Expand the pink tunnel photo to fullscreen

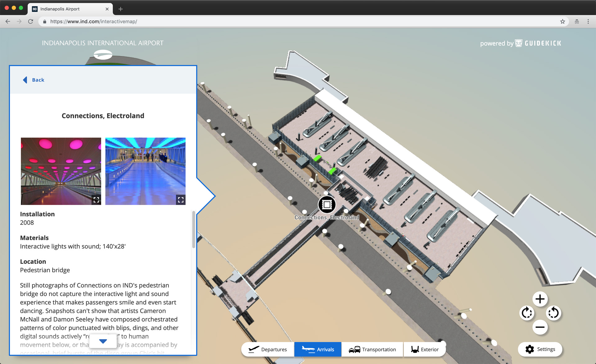click(x=96, y=200)
